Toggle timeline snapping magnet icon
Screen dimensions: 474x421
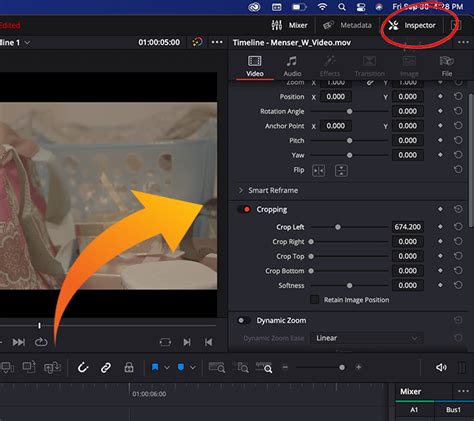(83, 368)
